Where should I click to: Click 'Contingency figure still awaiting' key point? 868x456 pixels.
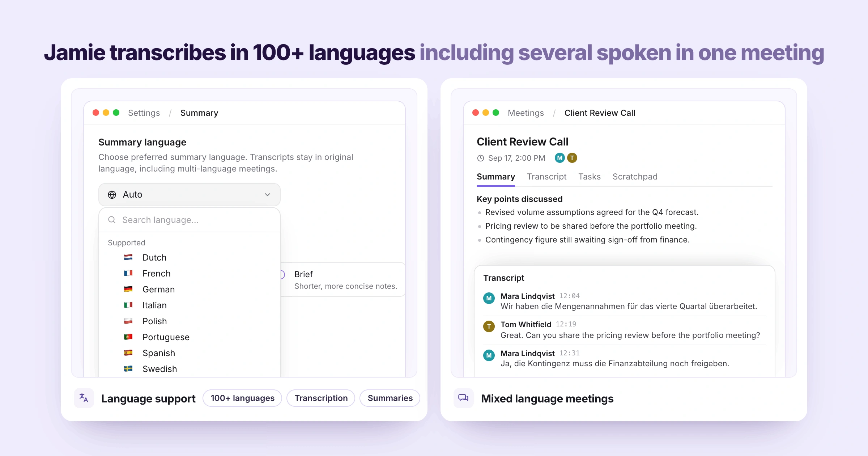[x=587, y=240]
